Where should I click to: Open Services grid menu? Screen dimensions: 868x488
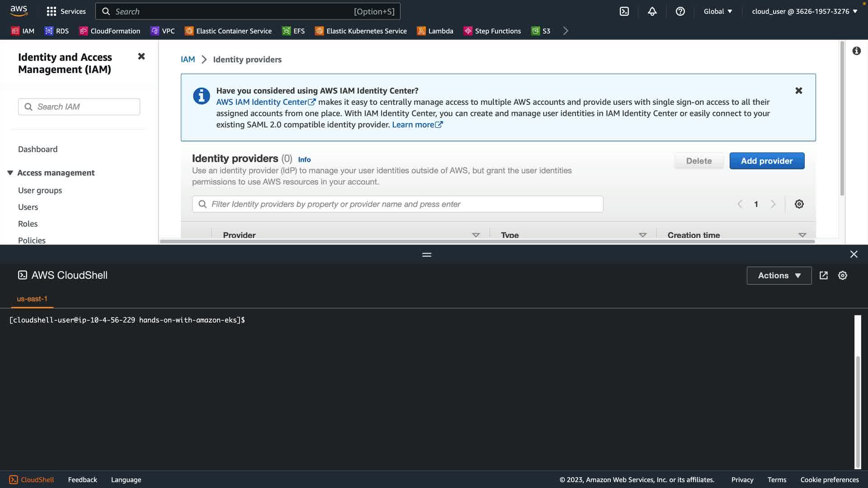click(66, 11)
